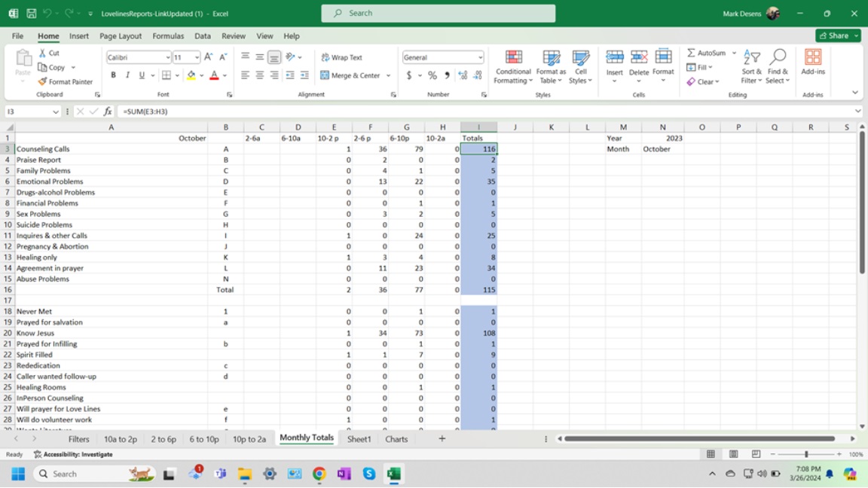The height and width of the screenshot is (488, 868).
Task: Click the Insert Function fx icon
Action: (x=108, y=111)
